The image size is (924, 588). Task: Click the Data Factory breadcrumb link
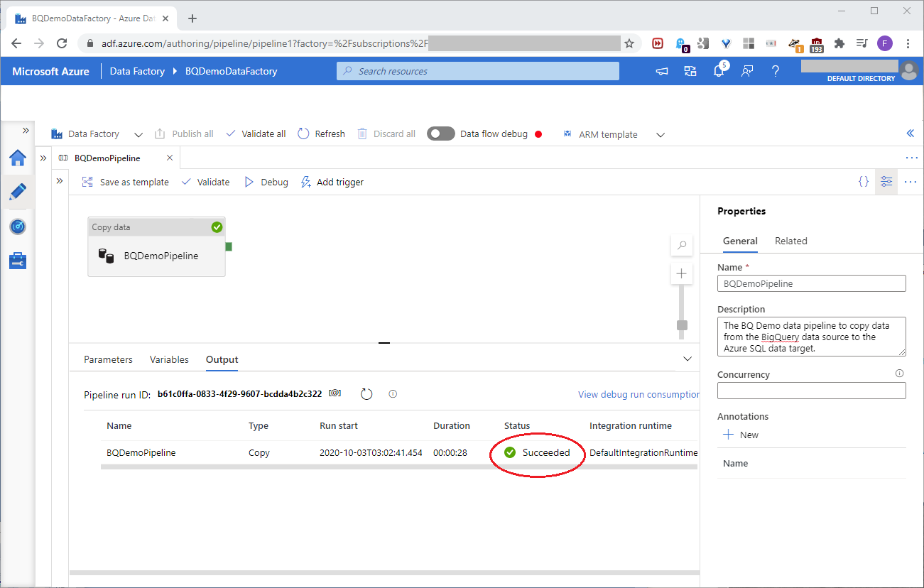click(137, 71)
